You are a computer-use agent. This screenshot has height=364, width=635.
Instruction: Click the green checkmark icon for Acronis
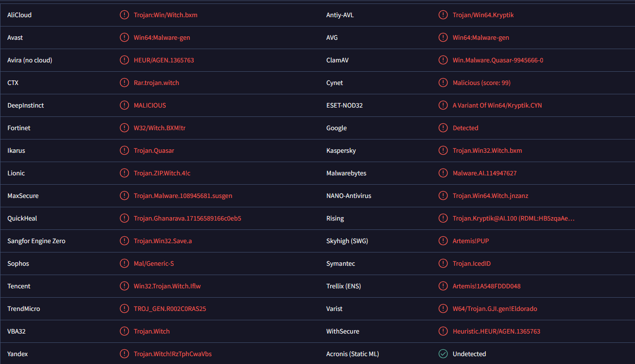(443, 354)
